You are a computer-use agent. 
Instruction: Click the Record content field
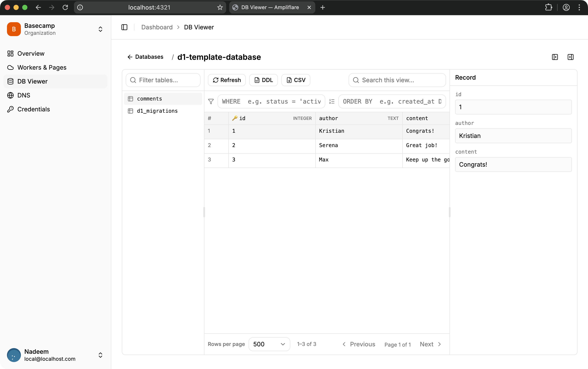(x=513, y=164)
